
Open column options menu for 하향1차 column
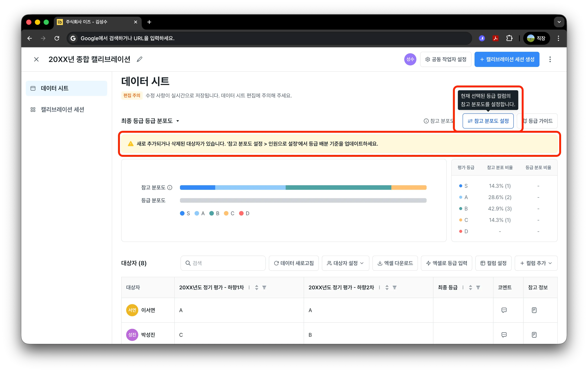point(249,287)
